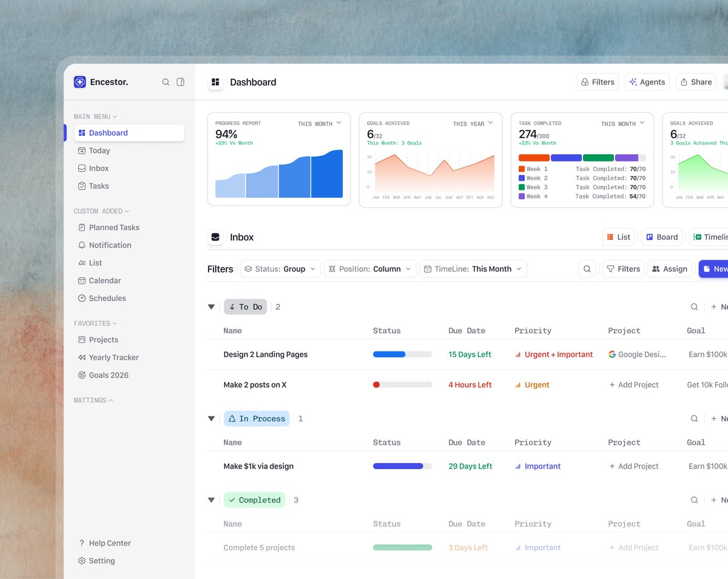Switch Inbox to List view
Image resolution: width=728 pixels, height=579 pixels.
click(x=618, y=237)
